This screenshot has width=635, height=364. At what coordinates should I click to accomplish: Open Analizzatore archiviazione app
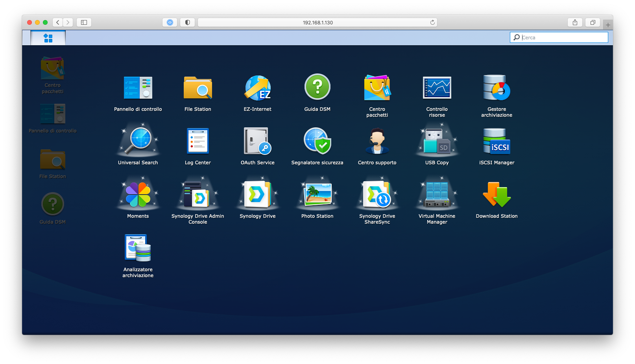(138, 248)
